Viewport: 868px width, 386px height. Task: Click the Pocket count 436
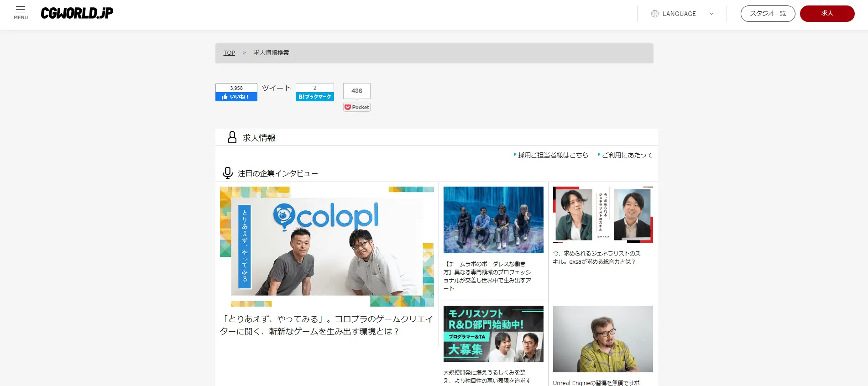[357, 91]
